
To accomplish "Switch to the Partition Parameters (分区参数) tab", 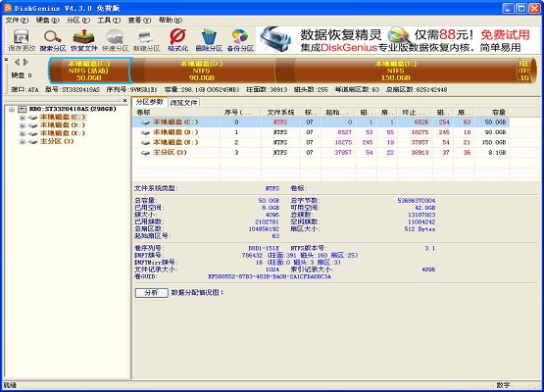I will click(150, 102).
